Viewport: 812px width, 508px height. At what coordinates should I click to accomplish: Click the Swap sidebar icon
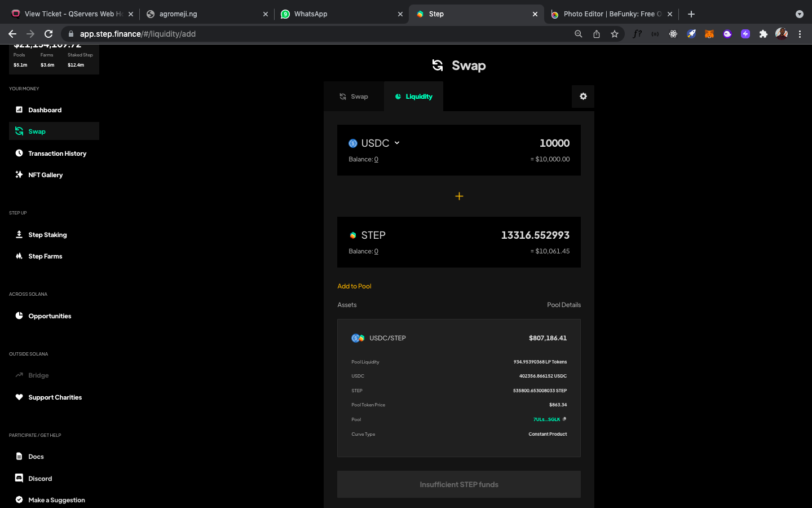point(19,132)
